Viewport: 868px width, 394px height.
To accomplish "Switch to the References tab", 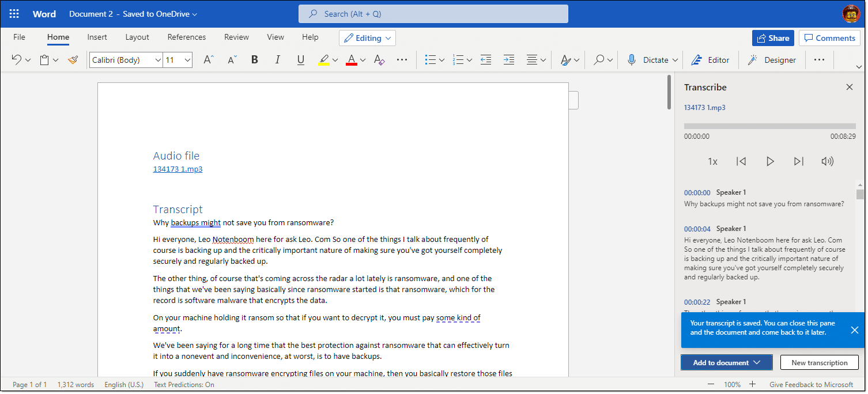I will point(186,37).
